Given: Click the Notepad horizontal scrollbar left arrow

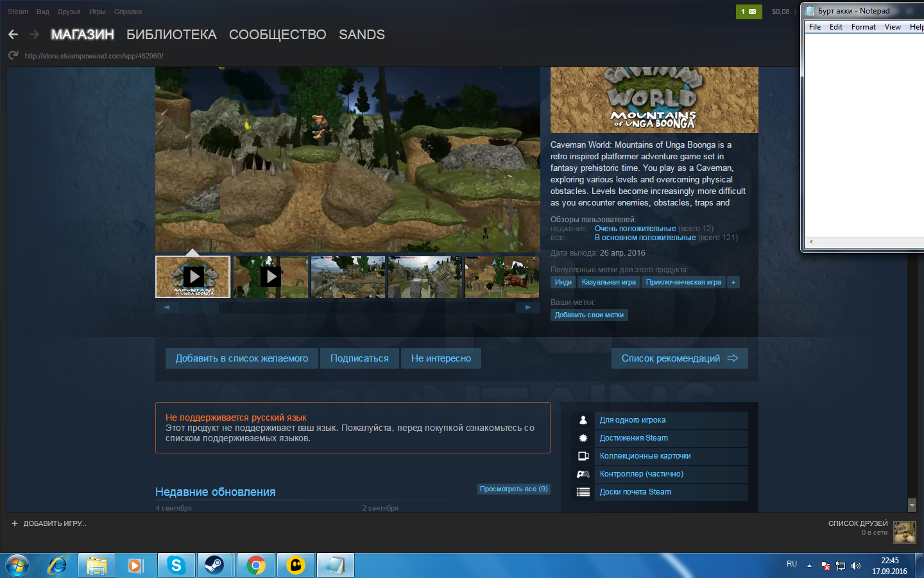Looking at the screenshot, I should point(811,242).
